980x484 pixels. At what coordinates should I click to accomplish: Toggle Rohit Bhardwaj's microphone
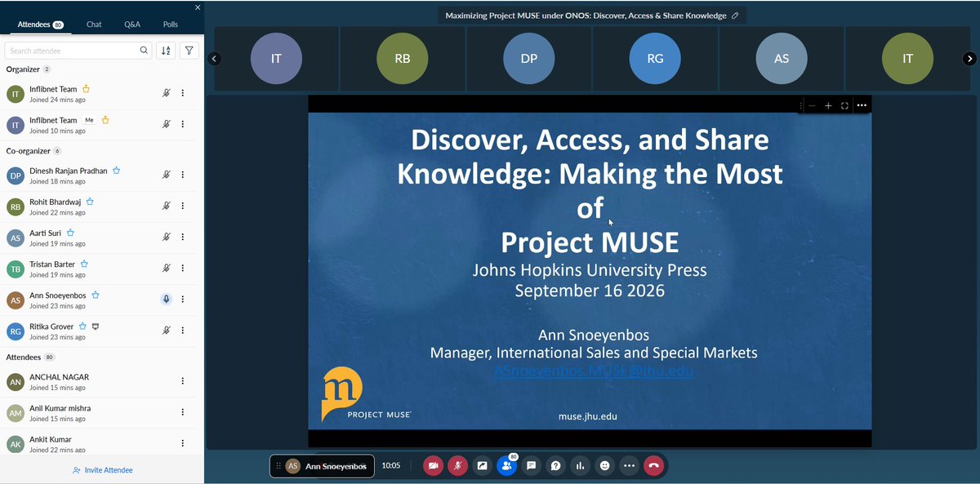coord(167,206)
